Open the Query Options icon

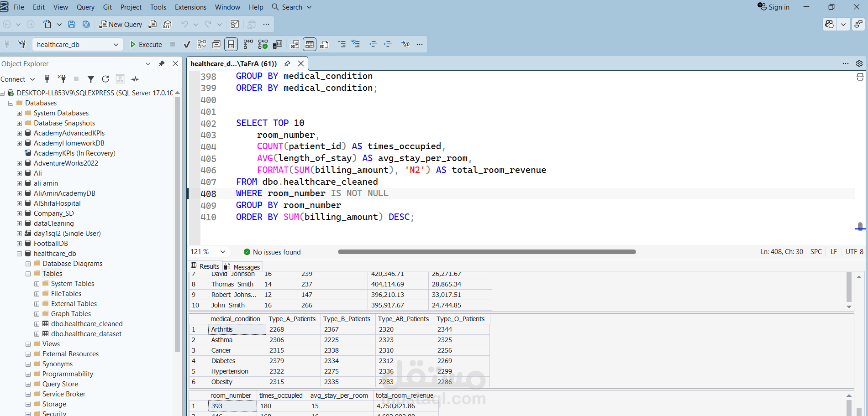click(x=216, y=44)
